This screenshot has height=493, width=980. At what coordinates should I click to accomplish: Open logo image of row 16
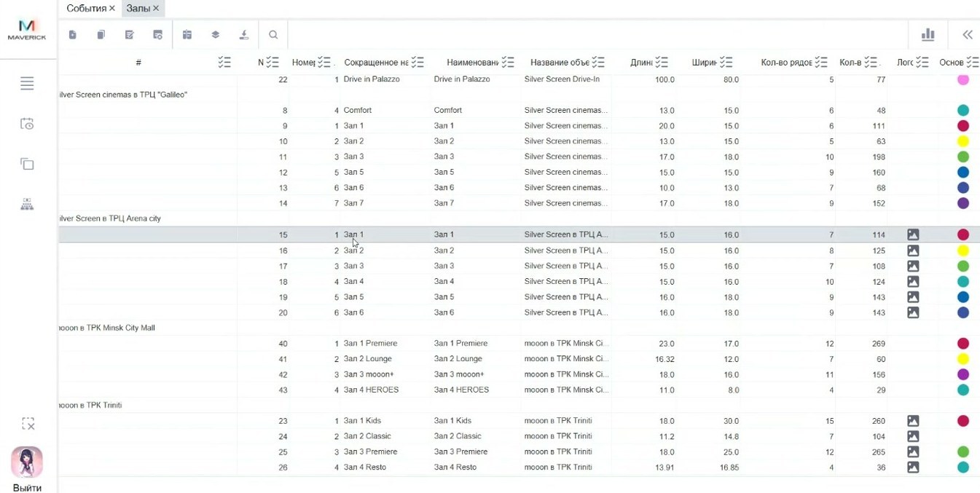[x=913, y=251]
